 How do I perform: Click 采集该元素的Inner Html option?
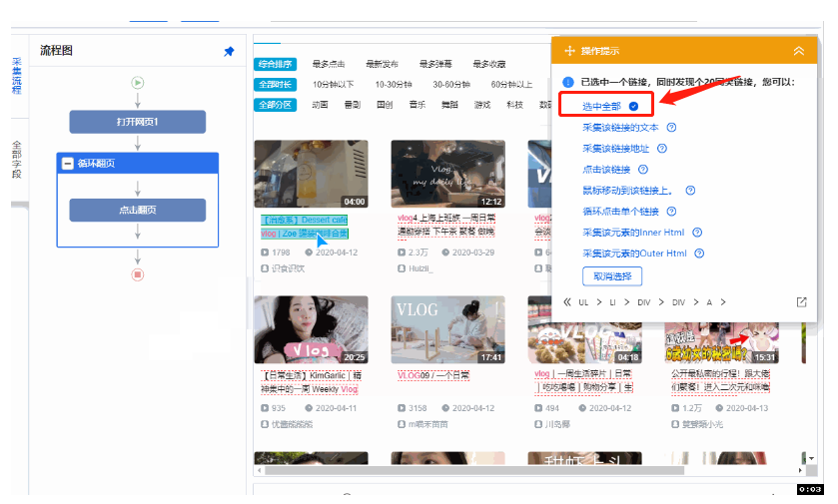pos(633,233)
